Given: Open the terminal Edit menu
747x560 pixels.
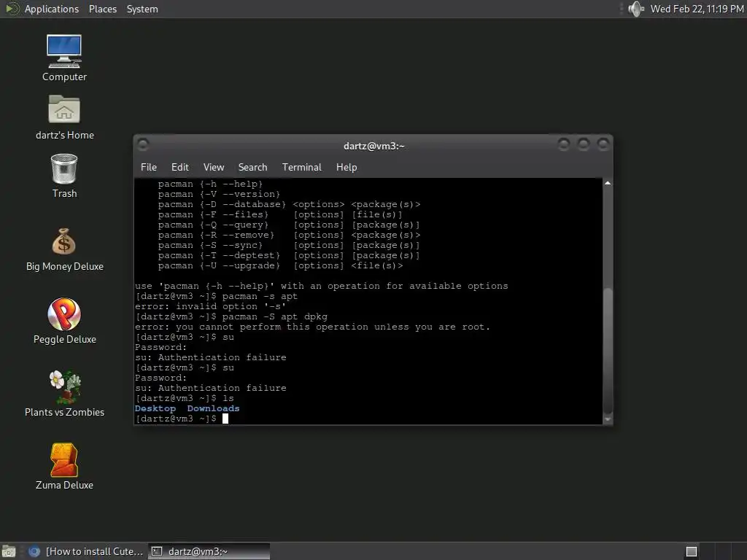Looking at the screenshot, I should [179, 167].
